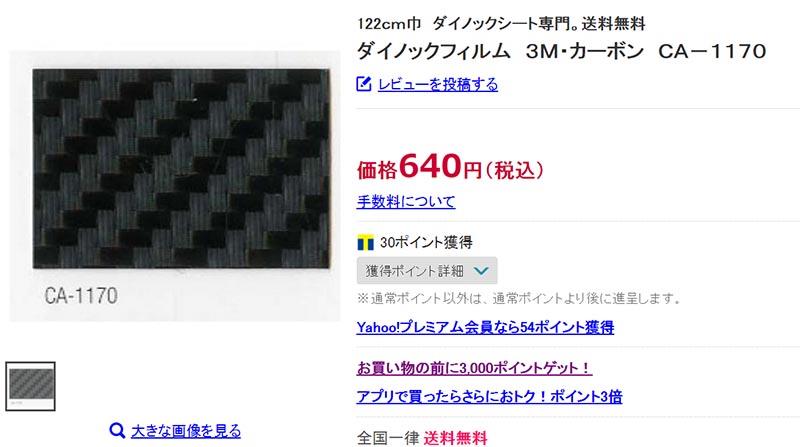Viewport: 800px width, 447px height.
Task: Open the 手数料について link
Action: (x=406, y=202)
